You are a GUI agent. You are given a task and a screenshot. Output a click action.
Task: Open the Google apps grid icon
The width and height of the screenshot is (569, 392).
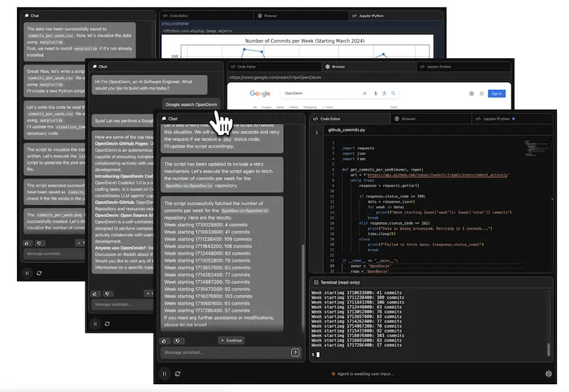coord(482,93)
